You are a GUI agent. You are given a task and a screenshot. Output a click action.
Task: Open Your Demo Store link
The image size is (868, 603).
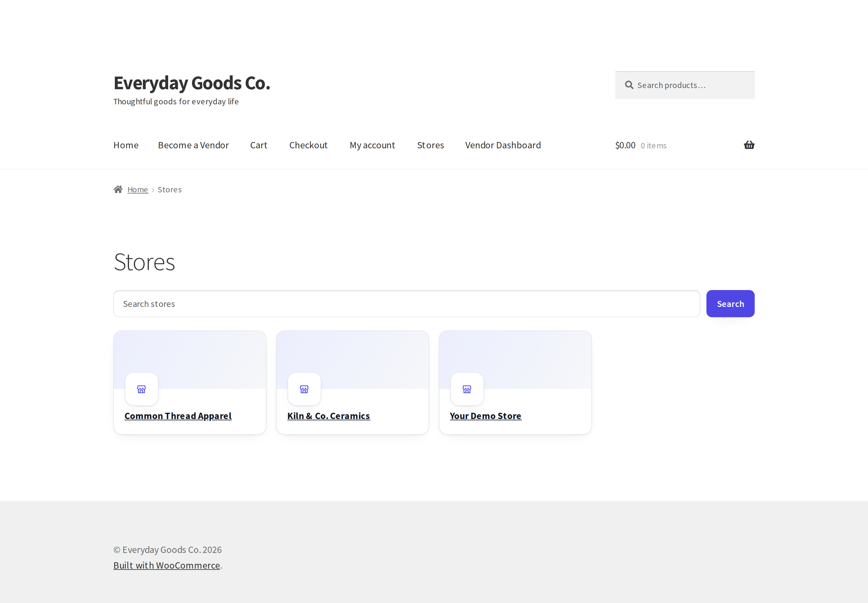point(485,415)
